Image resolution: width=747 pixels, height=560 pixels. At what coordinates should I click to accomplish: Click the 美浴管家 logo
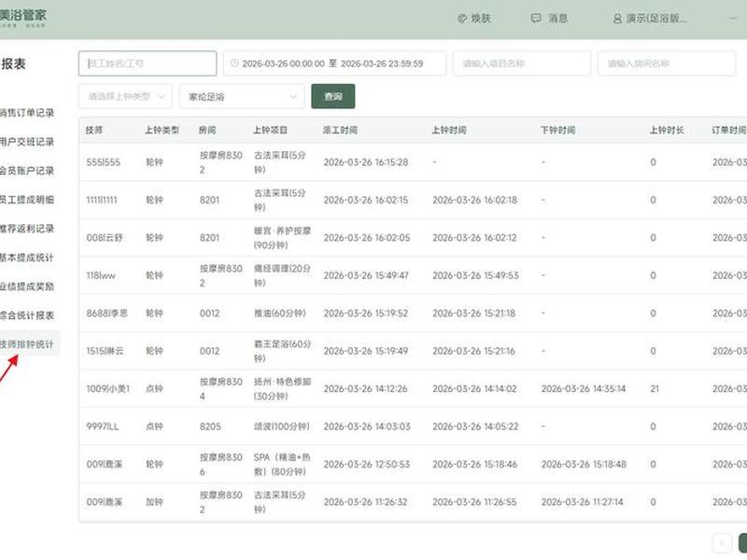[x=22, y=18]
